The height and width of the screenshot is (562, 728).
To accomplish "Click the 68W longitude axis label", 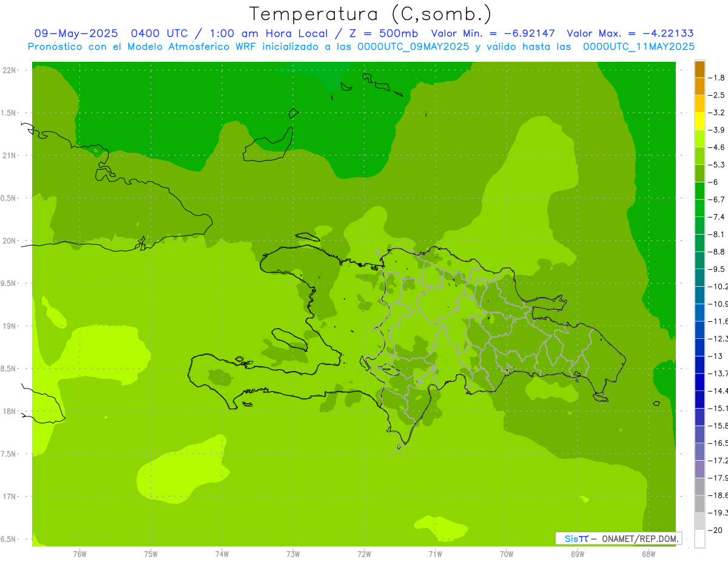I will (649, 554).
